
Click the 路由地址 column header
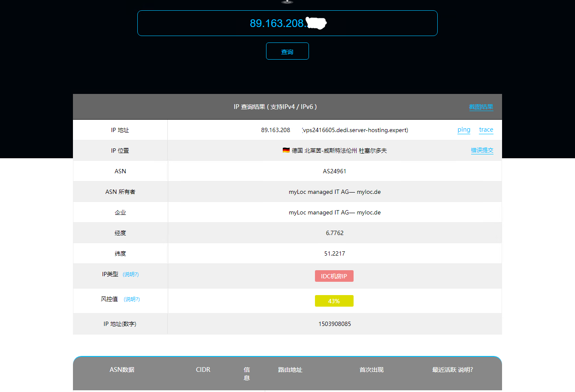290,370
